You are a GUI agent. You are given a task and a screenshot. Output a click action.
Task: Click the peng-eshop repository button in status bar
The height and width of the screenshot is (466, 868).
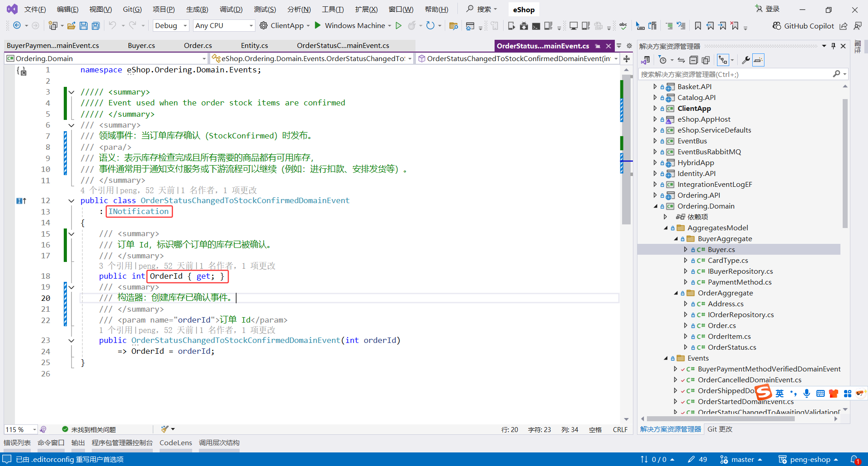[x=808, y=460]
